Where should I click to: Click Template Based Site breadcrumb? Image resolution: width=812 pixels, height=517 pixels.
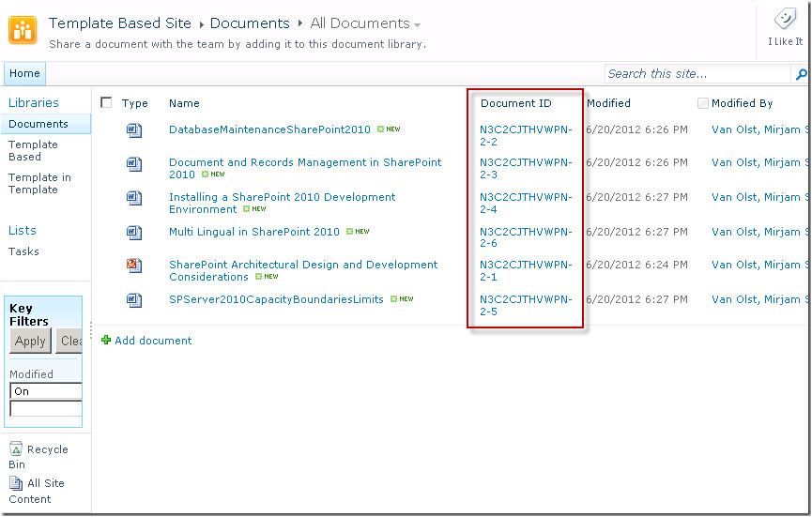(119, 23)
